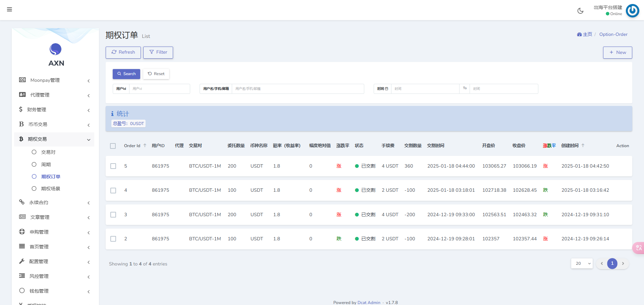Collapse the 期权交易 sidebar section

tap(55, 139)
